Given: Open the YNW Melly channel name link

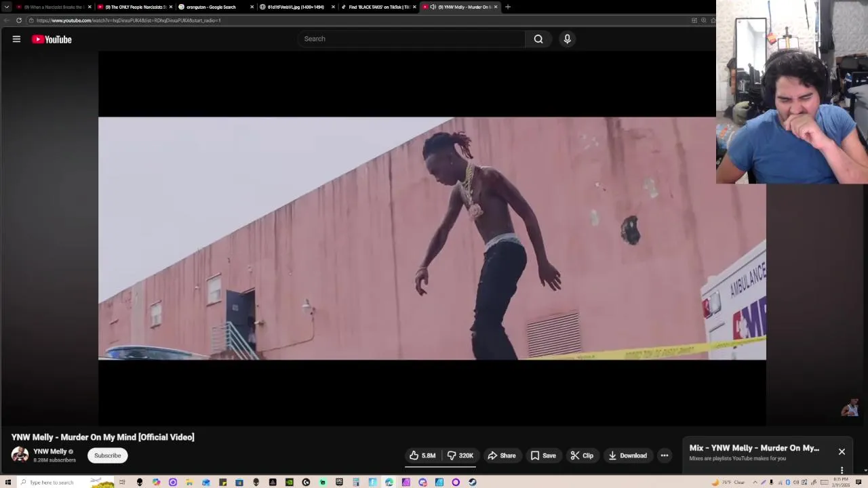Looking at the screenshot, I should (x=50, y=451).
